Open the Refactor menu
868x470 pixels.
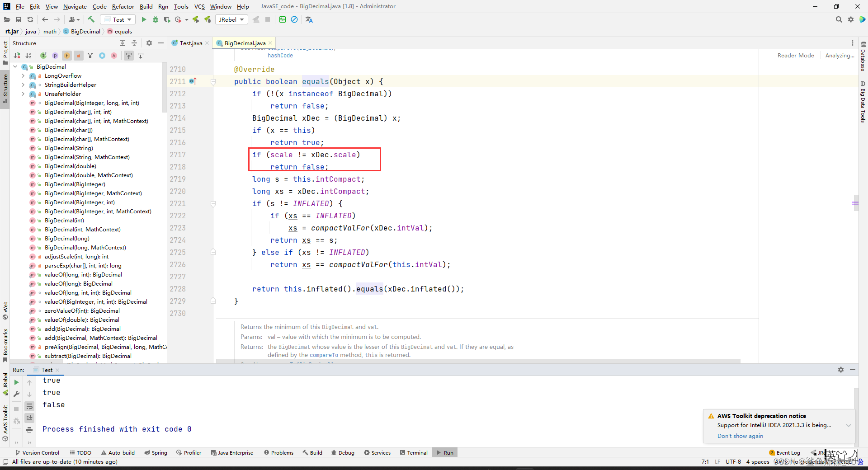[x=123, y=6]
